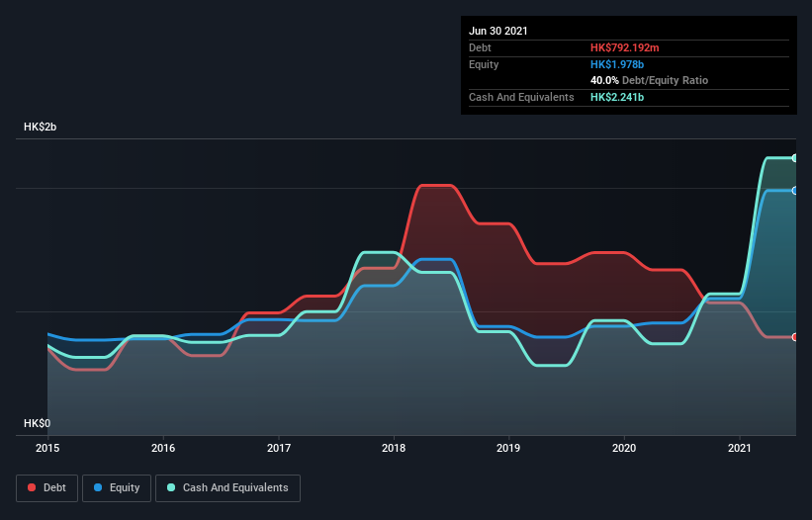Viewport: 812px width, 520px height.
Task: Click the Debt row label in tooltip
Action: [x=480, y=47]
